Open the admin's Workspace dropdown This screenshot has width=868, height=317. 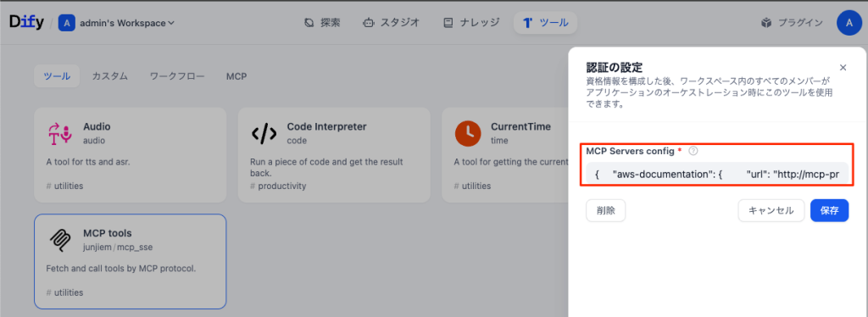pyautogui.click(x=127, y=23)
